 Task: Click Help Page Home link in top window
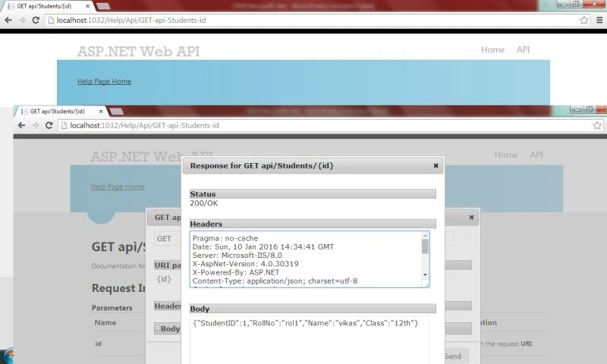(x=104, y=81)
